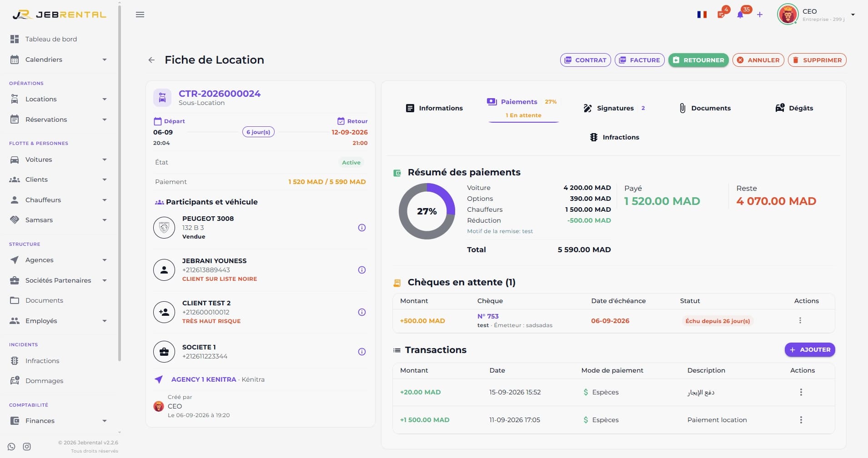Select the Paiements tab
Screen dimensions: 868x458
click(x=523, y=108)
